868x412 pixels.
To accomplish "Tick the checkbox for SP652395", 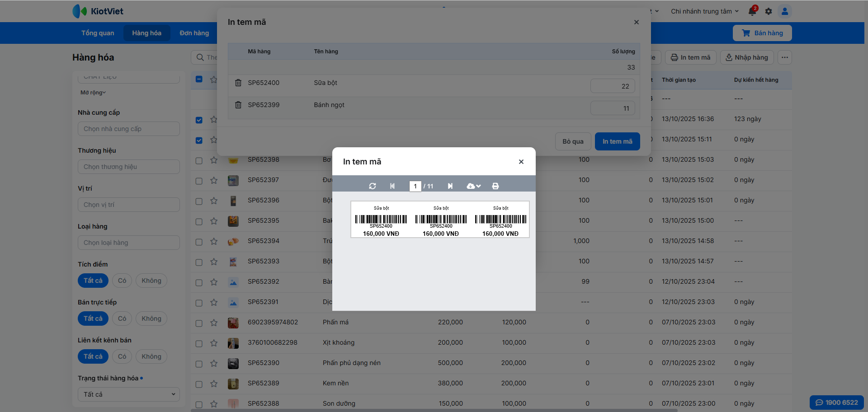I will [199, 221].
